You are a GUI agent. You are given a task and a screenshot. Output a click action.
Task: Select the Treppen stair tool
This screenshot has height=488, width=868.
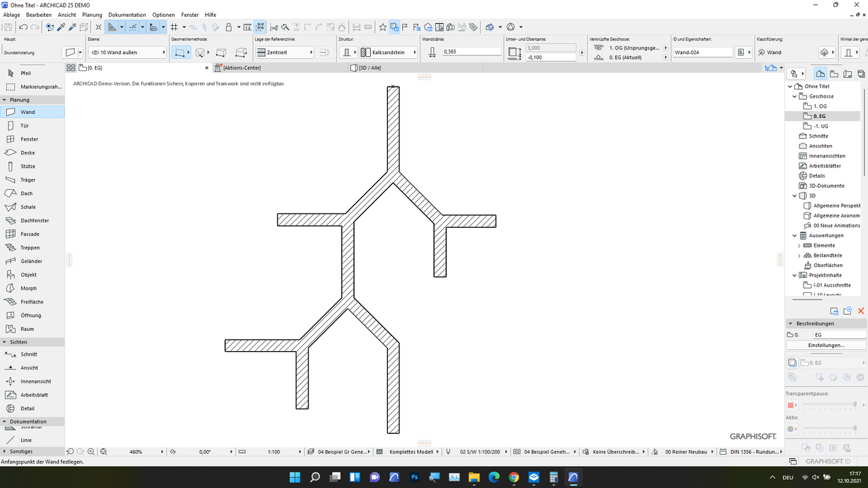33,247
